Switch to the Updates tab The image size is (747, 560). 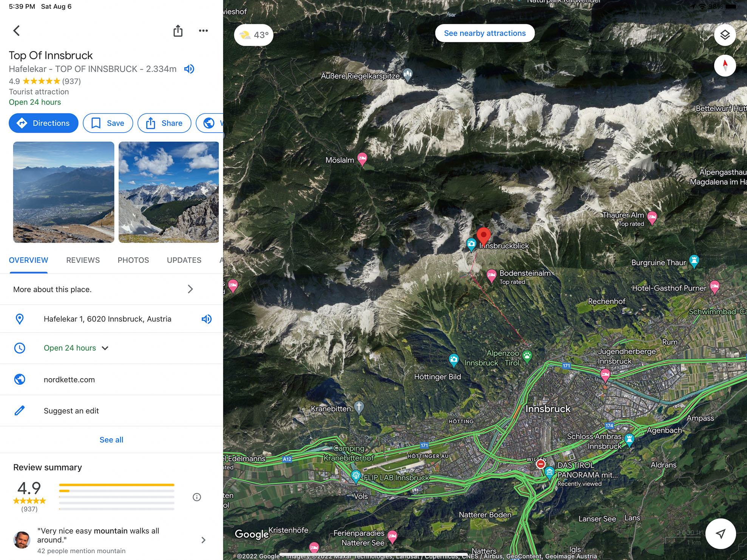(x=184, y=260)
